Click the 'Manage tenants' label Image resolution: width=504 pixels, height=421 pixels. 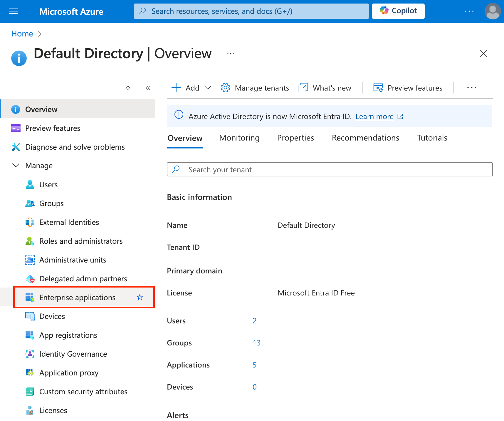tap(262, 88)
